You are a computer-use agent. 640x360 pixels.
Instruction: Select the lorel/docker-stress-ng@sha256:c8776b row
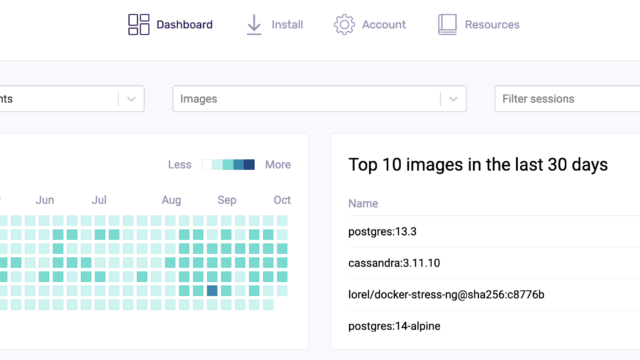pos(494,294)
